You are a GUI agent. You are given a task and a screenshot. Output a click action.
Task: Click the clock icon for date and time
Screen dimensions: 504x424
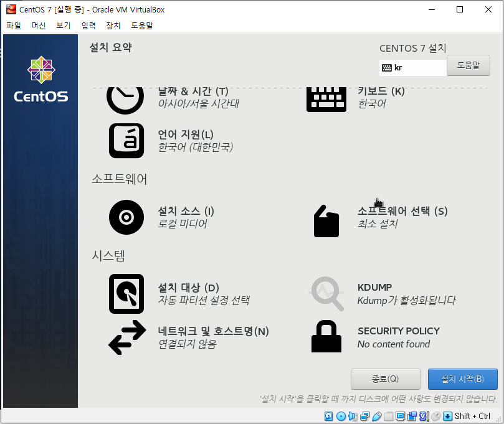(125, 100)
